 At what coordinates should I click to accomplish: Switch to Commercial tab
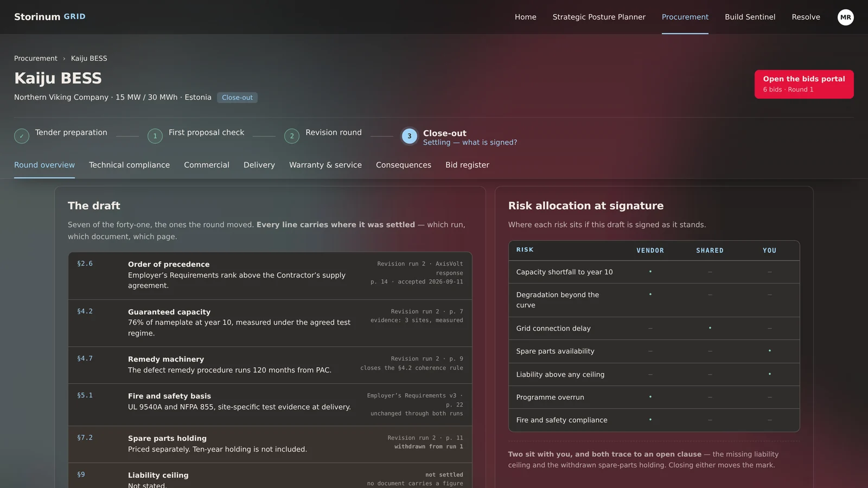(x=207, y=165)
